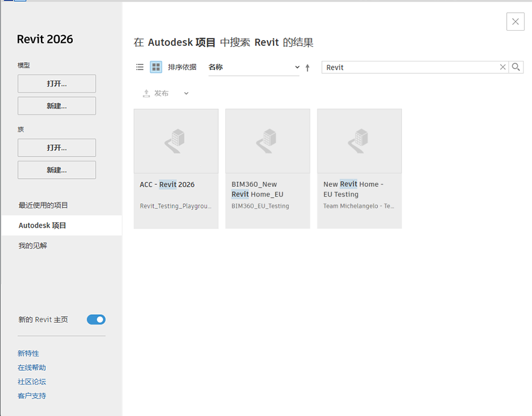
Task: Click Team Michelangelo - Te... text
Action: point(358,206)
